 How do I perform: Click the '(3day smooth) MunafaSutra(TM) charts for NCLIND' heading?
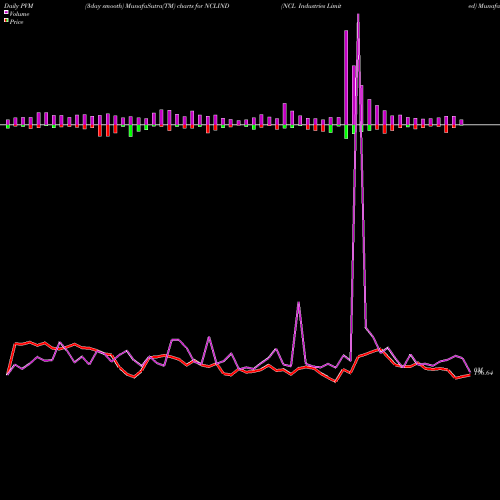[157, 6]
